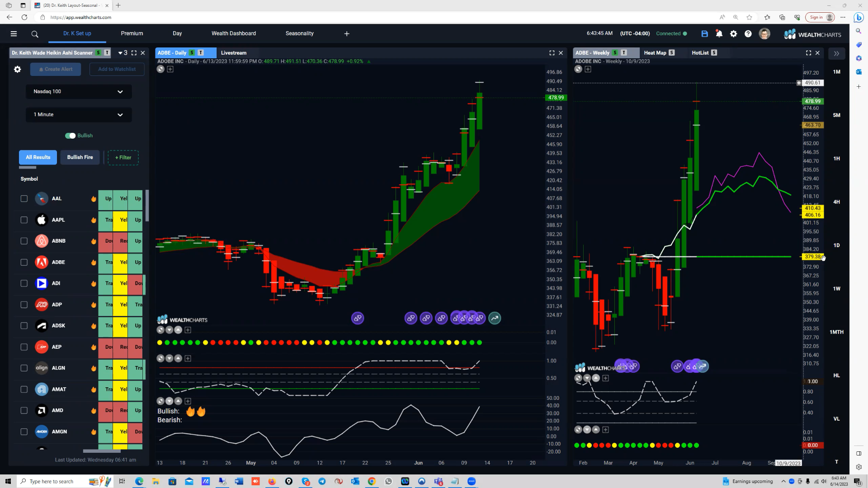Viewport: 868px width, 488px height.
Task: Maximize the Heikin Ashi Scanner panel
Action: click(x=134, y=53)
